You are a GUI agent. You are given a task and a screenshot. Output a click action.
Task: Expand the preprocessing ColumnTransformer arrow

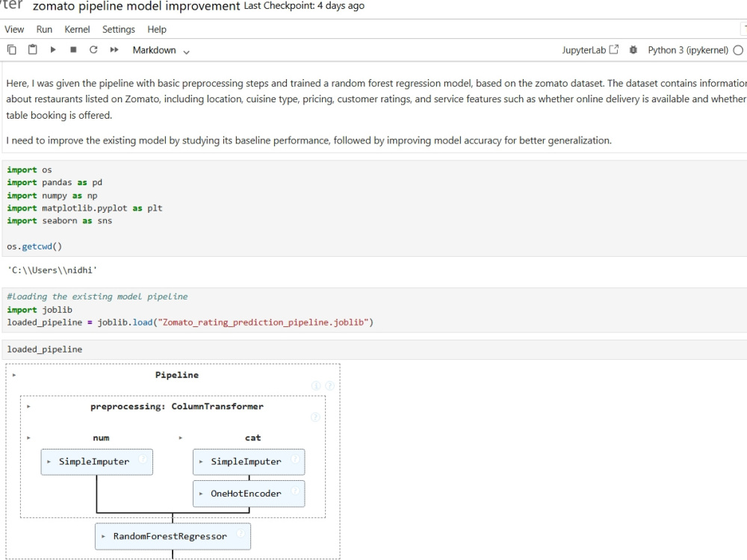(x=28, y=407)
